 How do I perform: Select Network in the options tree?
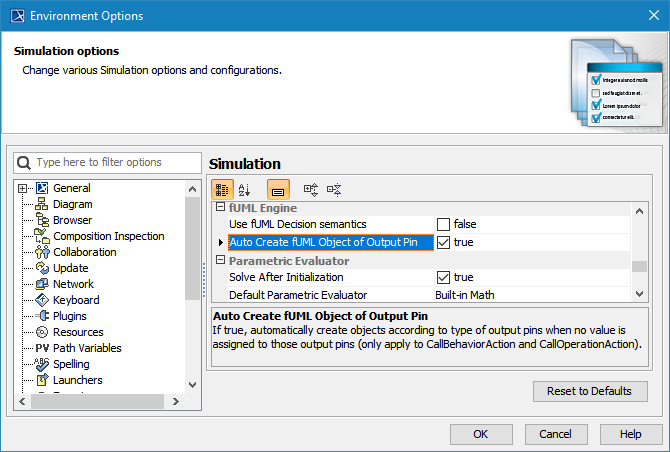[73, 284]
